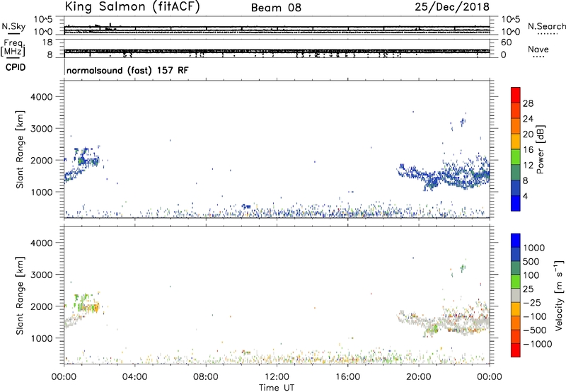Click the bright blue bottom power swatch

pyautogui.click(x=516, y=203)
